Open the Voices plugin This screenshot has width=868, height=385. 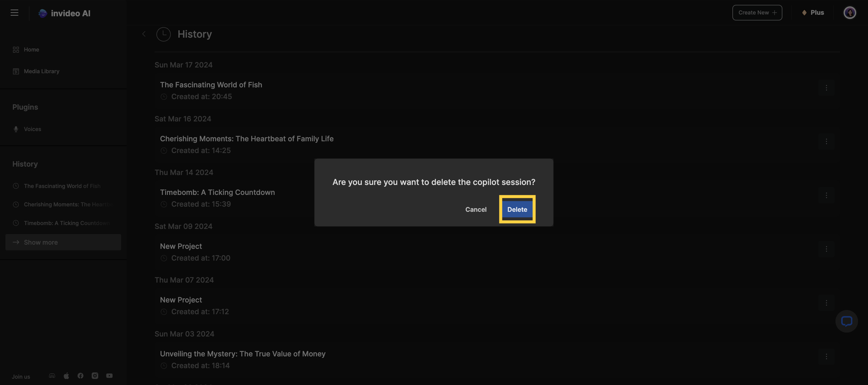(32, 129)
